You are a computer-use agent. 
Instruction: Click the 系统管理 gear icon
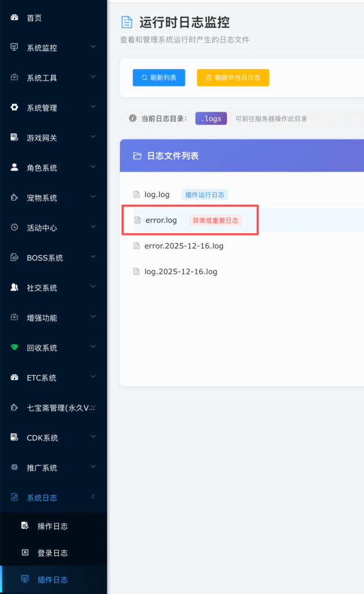pyautogui.click(x=14, y=107)
